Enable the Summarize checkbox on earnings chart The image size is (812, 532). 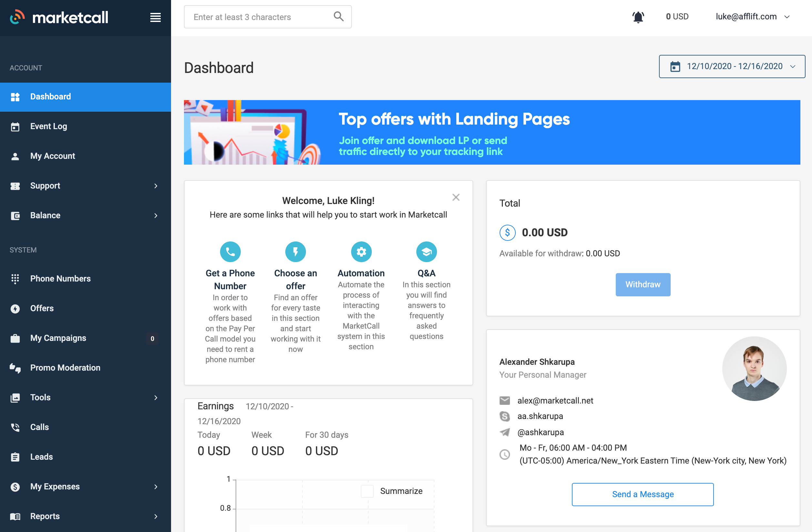coord(367,491)
